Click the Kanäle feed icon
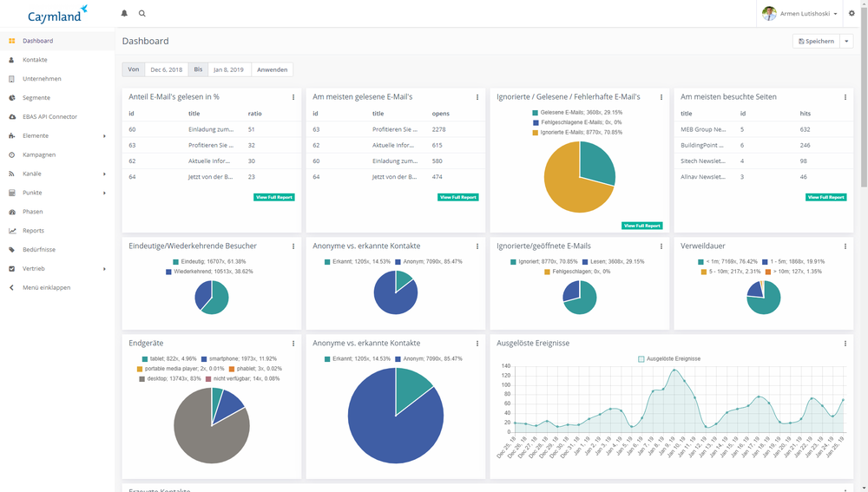This screenshot has width=868, height=492. (x=11, y=174)
